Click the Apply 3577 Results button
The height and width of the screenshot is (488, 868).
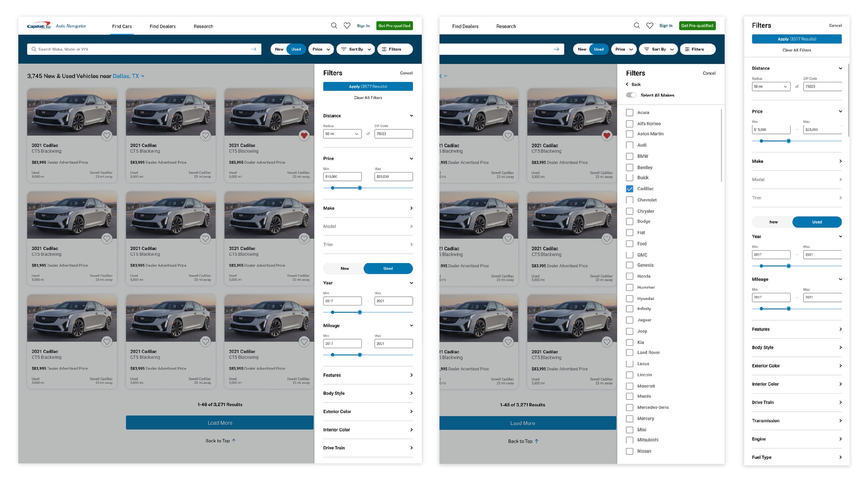(x=368, y=86)
